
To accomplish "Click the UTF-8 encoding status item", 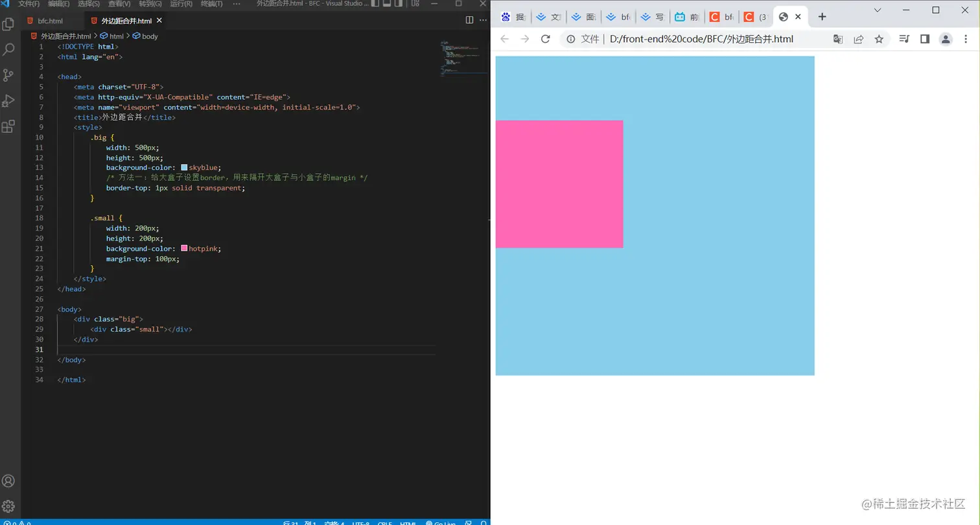I will coord(360,522).
